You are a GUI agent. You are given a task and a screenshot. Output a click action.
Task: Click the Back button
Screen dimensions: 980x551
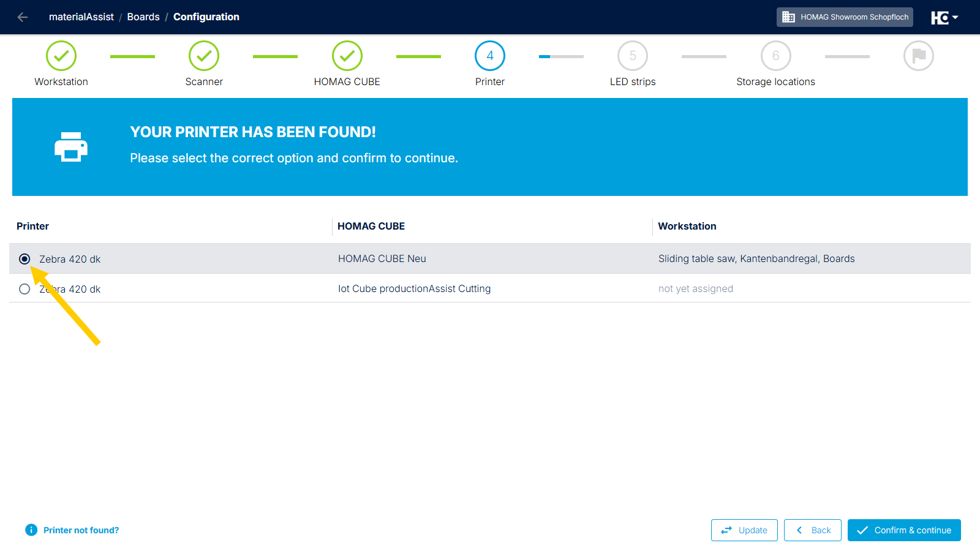tap(813, 530)
